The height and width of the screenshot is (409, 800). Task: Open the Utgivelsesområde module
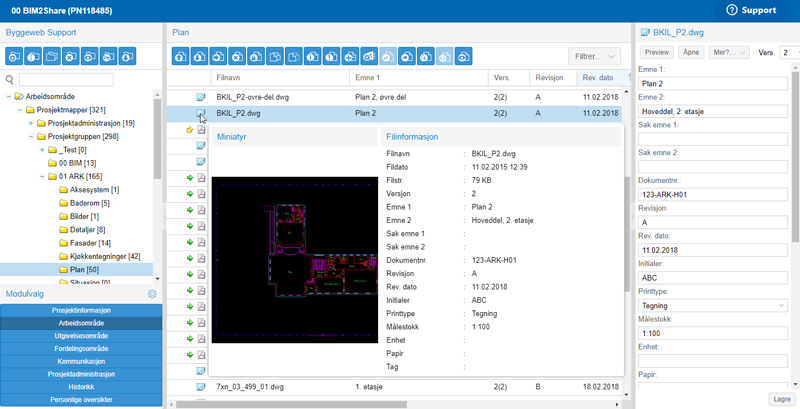(x=81, y=336)
